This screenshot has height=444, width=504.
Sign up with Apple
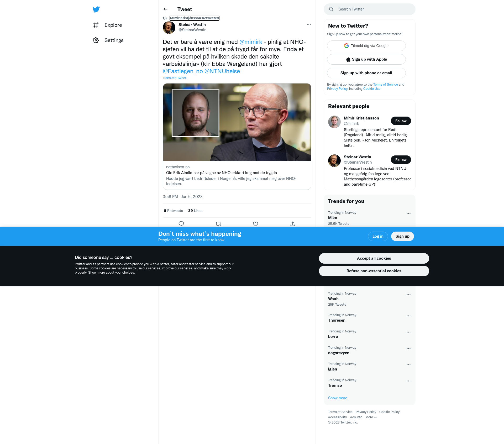tap(366, 59)
